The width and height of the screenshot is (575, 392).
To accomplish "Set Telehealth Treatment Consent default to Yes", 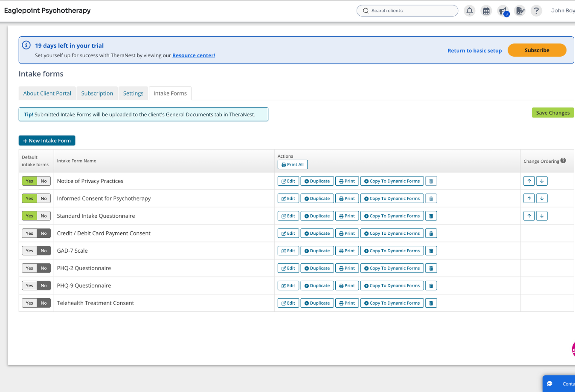I will pos(29,303).
